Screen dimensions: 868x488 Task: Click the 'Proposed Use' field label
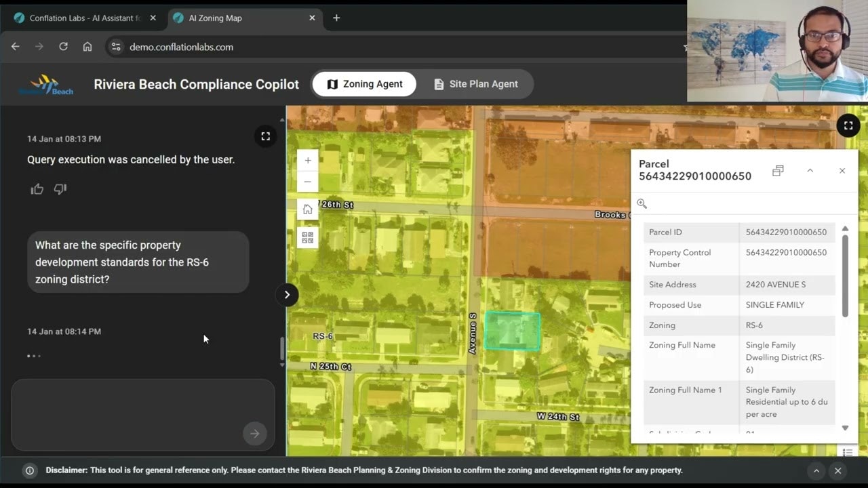click(675, 305)
